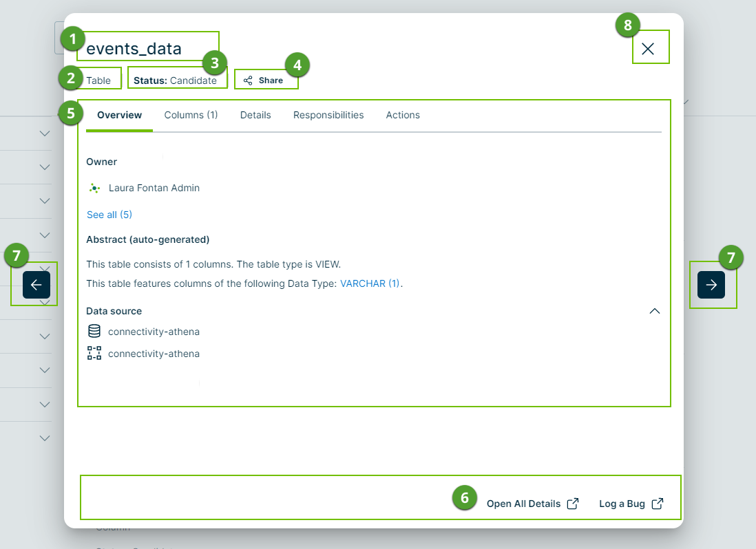Screen dimensions: 756x549
Task: Click the owner avatar icon for Laura Fontan
Action: [95, 188]
